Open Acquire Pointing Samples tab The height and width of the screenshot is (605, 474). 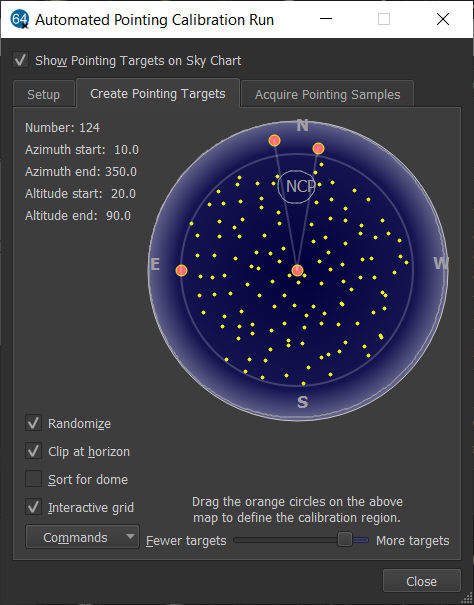coord(327,94)
